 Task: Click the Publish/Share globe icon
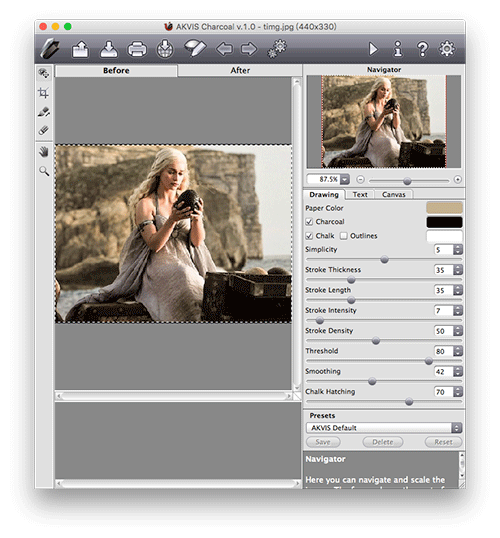click(165, 49)
